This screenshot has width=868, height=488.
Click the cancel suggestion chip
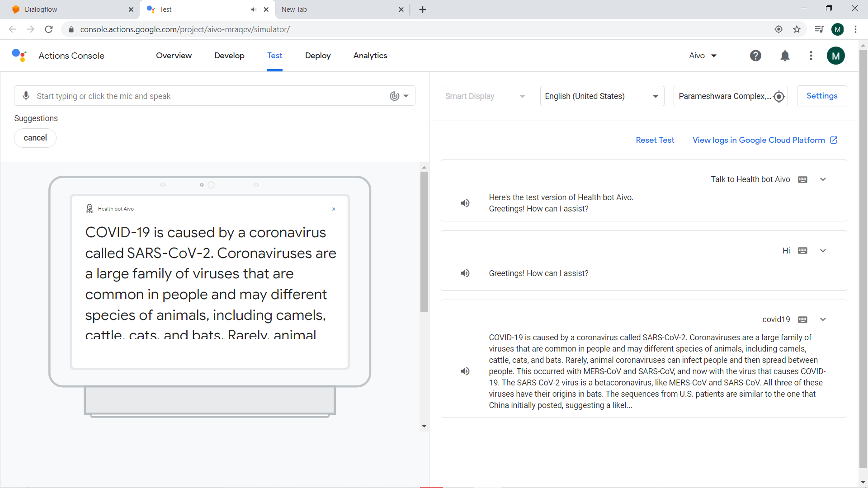coord(35,138)
